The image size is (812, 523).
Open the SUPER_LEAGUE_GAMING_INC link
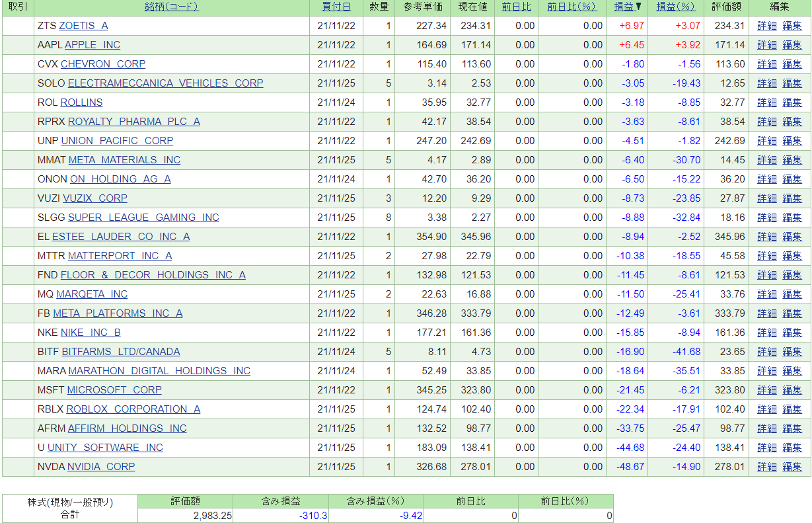[x=144, y=218]
